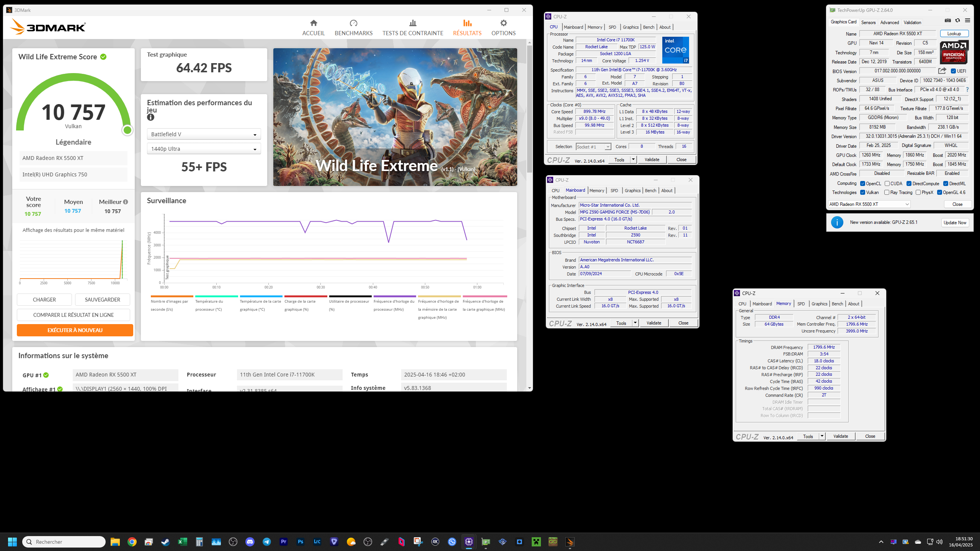Open File Explorer from the taskbar
Screen dimensions: 980x551
click(115, 542)
